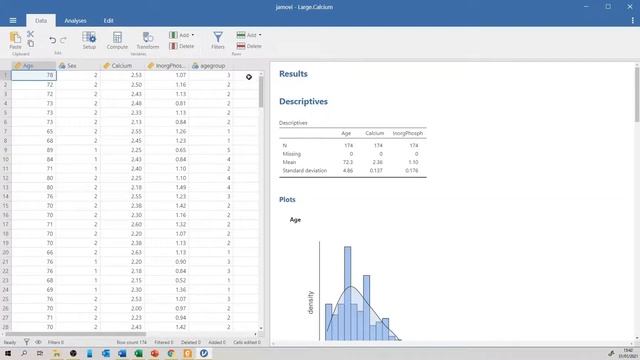Click the Compute variable icon

(117, 40)
